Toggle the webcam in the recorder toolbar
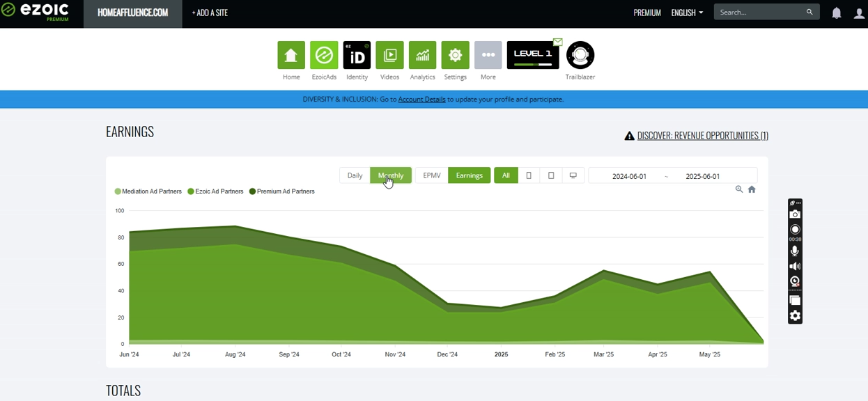Viewport: 868px width, 401px height. [795, 281]
